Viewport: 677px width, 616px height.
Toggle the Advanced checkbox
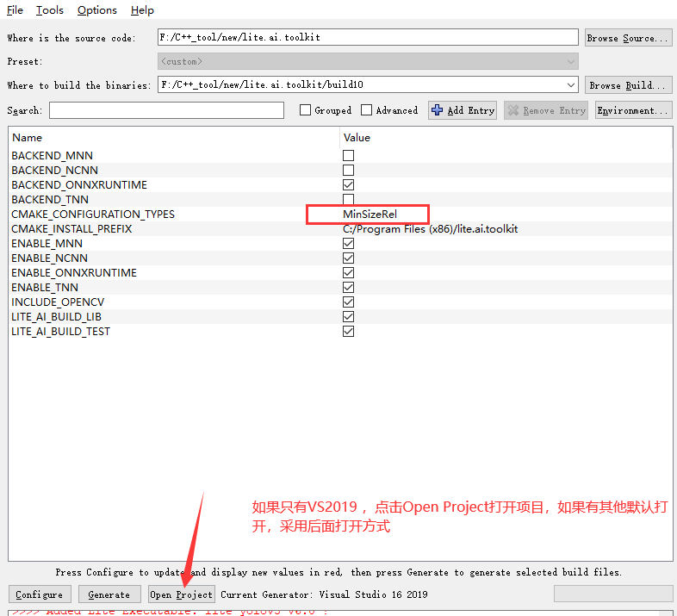pyautogui.click(x=367, y=110)
